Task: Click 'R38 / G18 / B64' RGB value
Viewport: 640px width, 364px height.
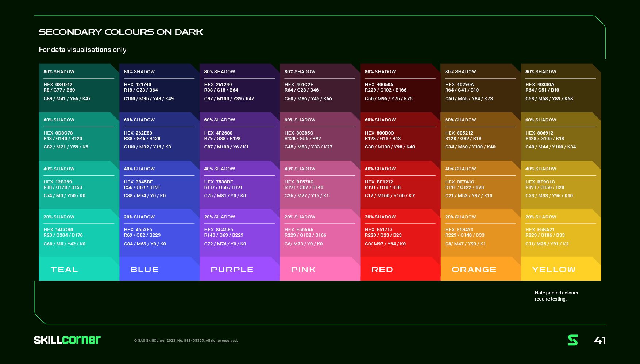Action: tap(221, 90)
